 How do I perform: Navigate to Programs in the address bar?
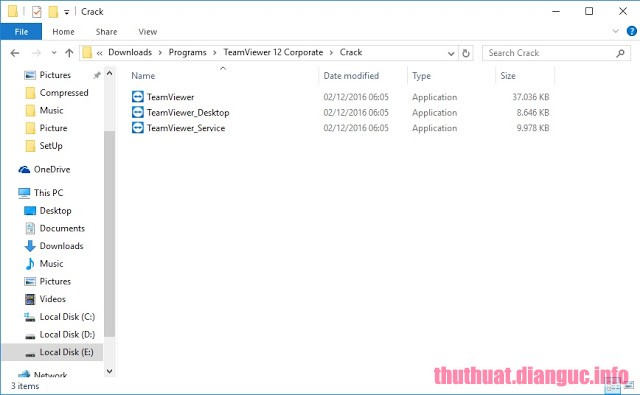pos(187,52)
